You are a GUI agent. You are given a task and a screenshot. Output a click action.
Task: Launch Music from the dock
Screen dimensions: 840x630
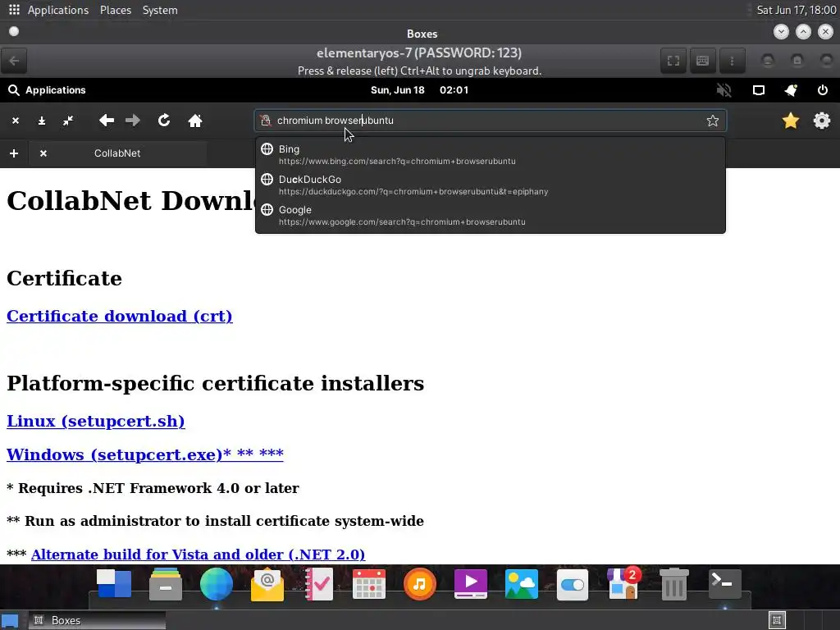click(420, 584)
